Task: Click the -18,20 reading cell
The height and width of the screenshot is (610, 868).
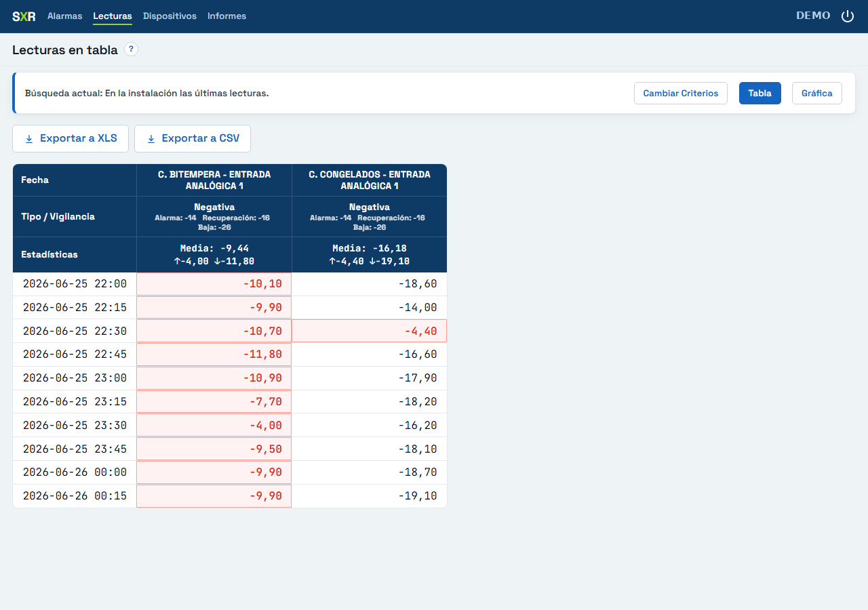Action: tap(370, 402)
